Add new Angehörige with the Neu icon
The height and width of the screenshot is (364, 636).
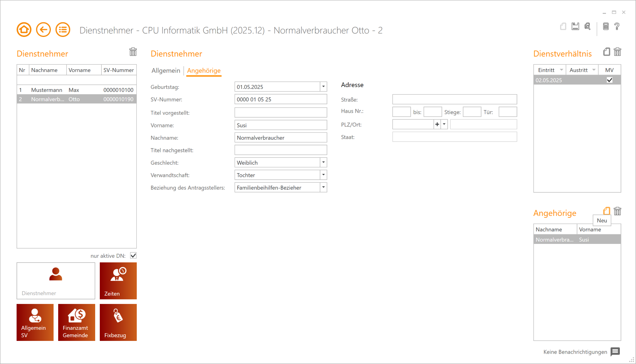(607, 211)
